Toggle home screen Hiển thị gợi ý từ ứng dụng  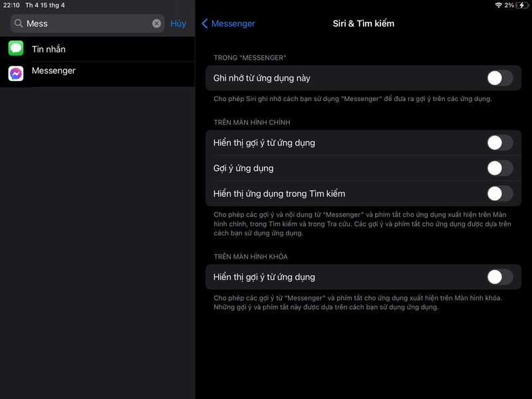click(x=500, y=142)
